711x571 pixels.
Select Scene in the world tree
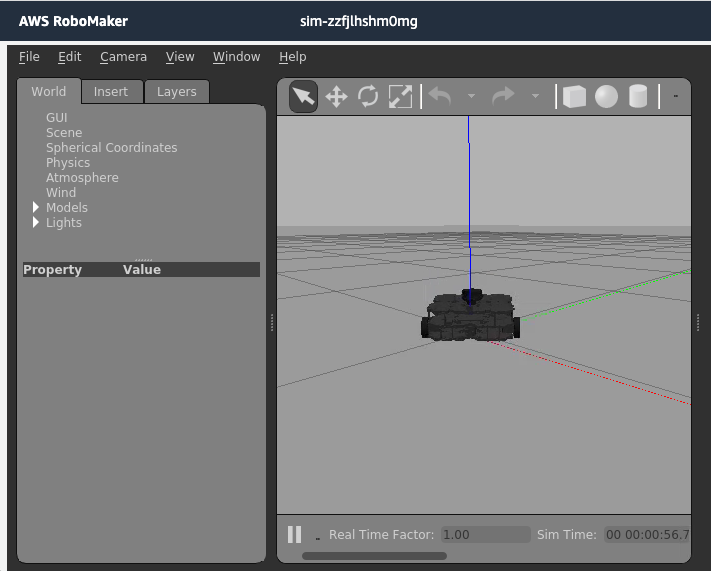[x=64, y=132]
